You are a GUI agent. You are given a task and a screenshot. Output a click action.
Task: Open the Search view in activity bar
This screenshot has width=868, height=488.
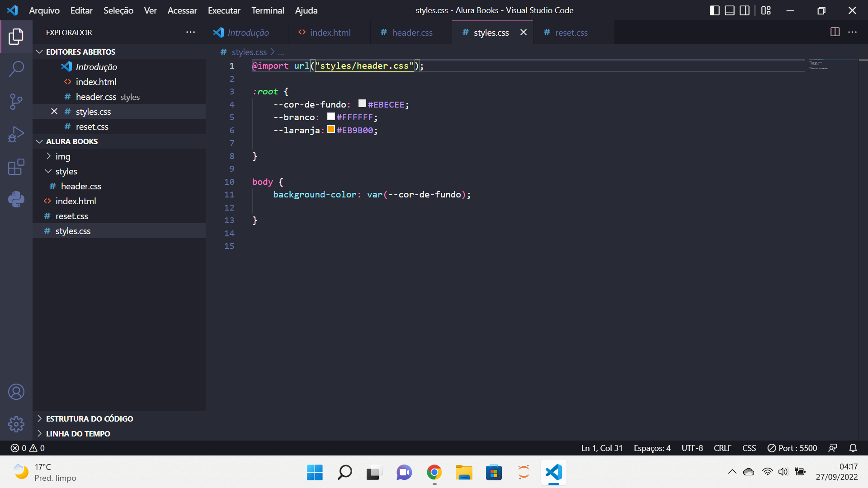[16, 69]
